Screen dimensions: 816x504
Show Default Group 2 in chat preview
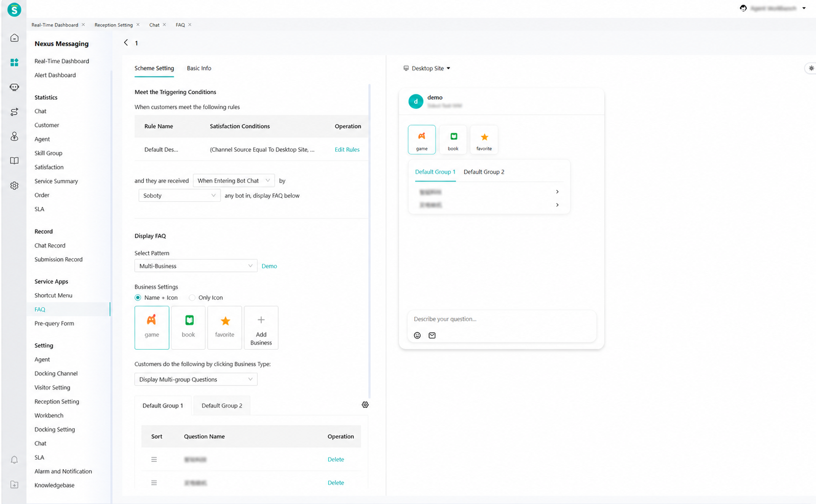(484, 172)
